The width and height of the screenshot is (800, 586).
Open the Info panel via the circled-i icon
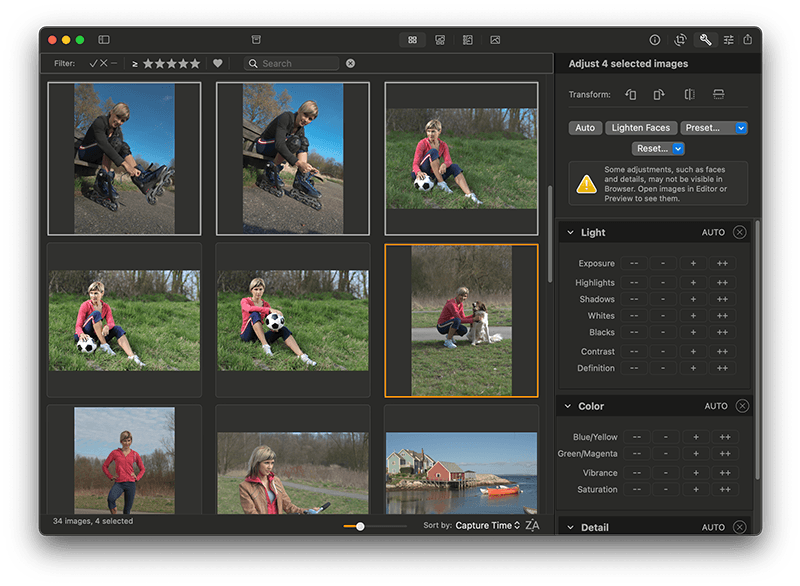(655, 40)
